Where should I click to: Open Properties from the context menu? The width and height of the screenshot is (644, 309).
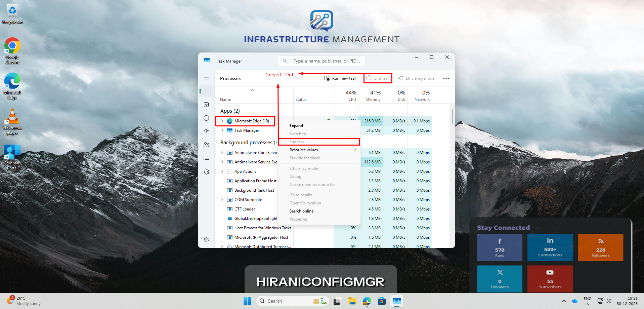[x=298, y=219]
